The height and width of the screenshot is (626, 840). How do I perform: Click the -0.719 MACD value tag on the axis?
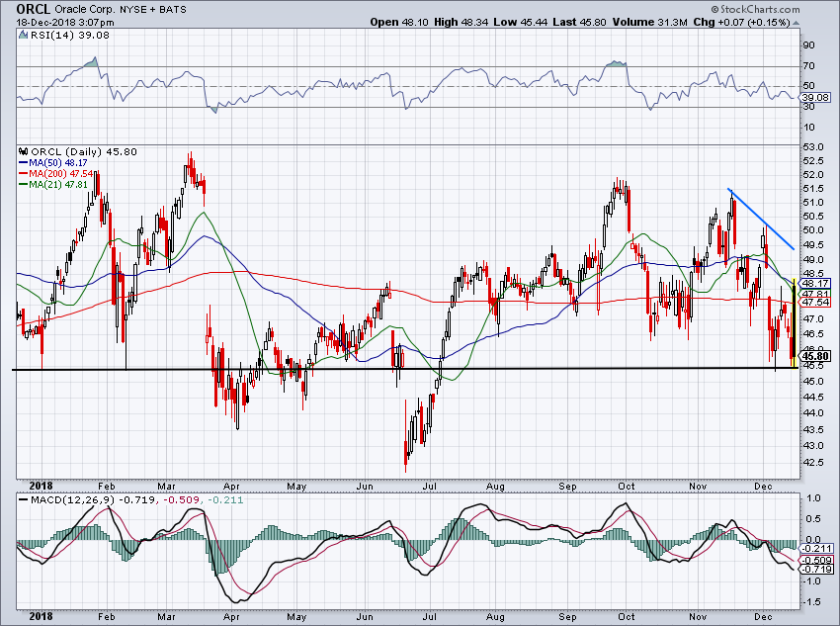point(815,570)
